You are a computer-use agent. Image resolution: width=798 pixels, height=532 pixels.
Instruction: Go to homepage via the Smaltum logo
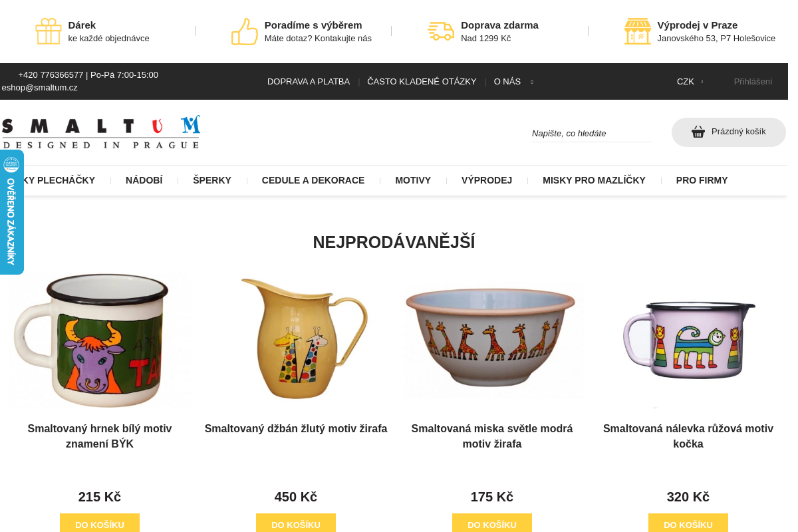pos(100,132)
